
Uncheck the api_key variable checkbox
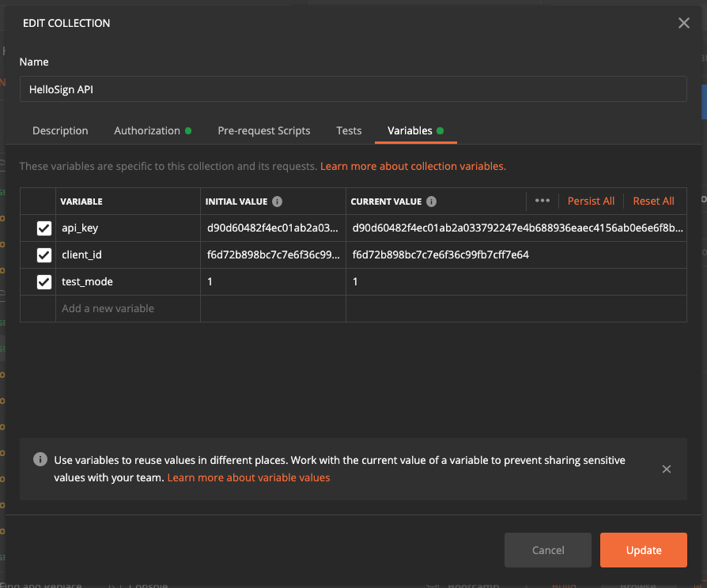click(44, 228)
